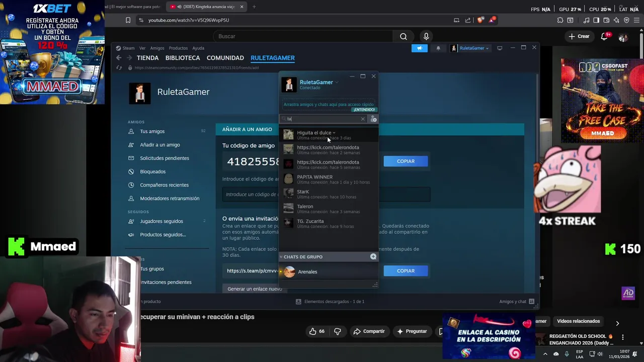This screenshot has width=644, height=362.
Task: Expand RuletaGamer status dropdown in friends window
Action: click(x=337, y=82)
